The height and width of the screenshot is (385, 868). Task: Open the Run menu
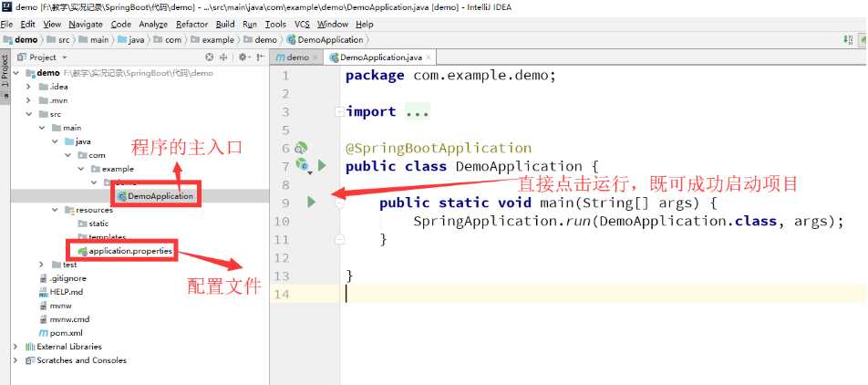250,25
